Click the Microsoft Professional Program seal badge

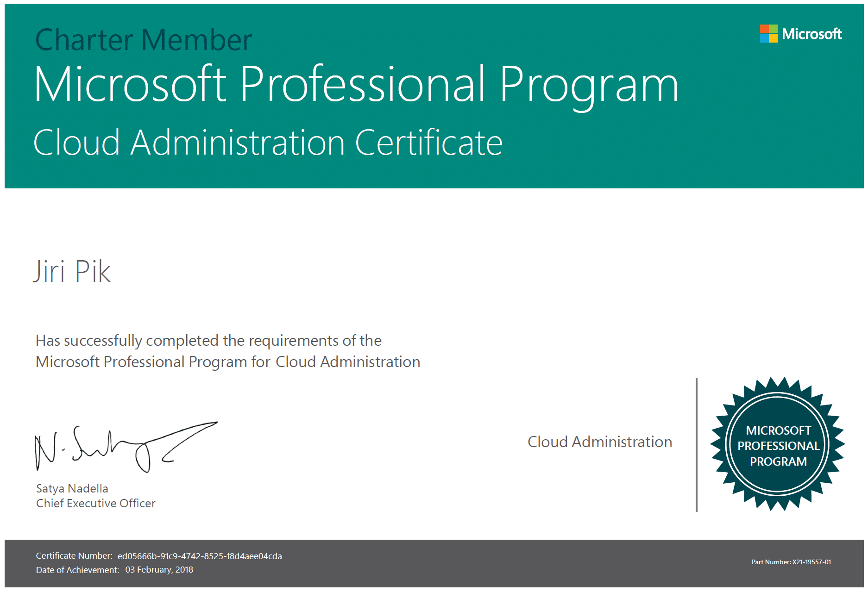[x=778, y=444]
